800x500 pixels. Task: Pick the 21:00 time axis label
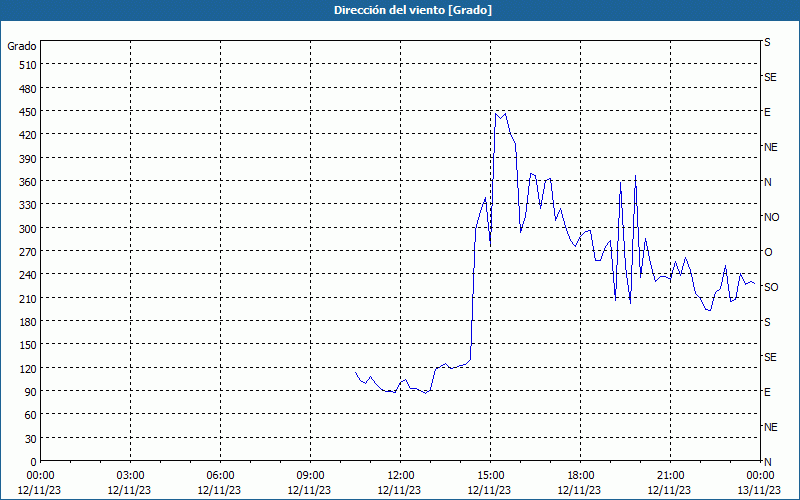[670, 476]
